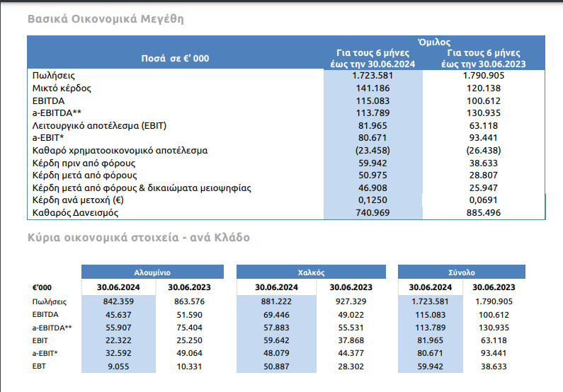The image size is (563, 392).
Task: Click earnings per share value 0,0691
Action: tap(484, 200)
